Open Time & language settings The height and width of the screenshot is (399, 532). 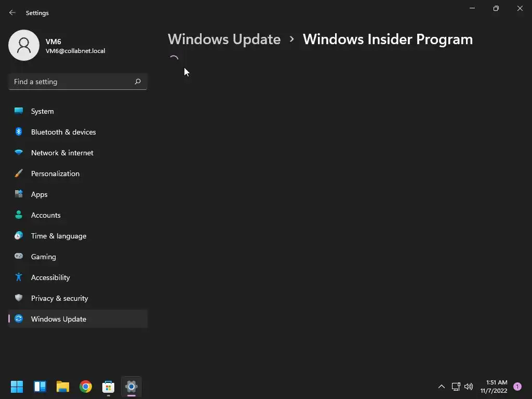pos(78,236)
